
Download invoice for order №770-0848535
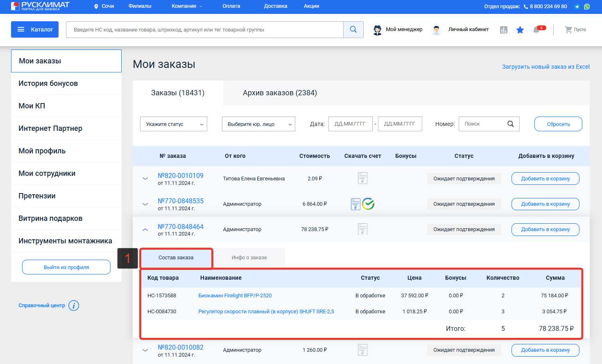coord(355,204)
